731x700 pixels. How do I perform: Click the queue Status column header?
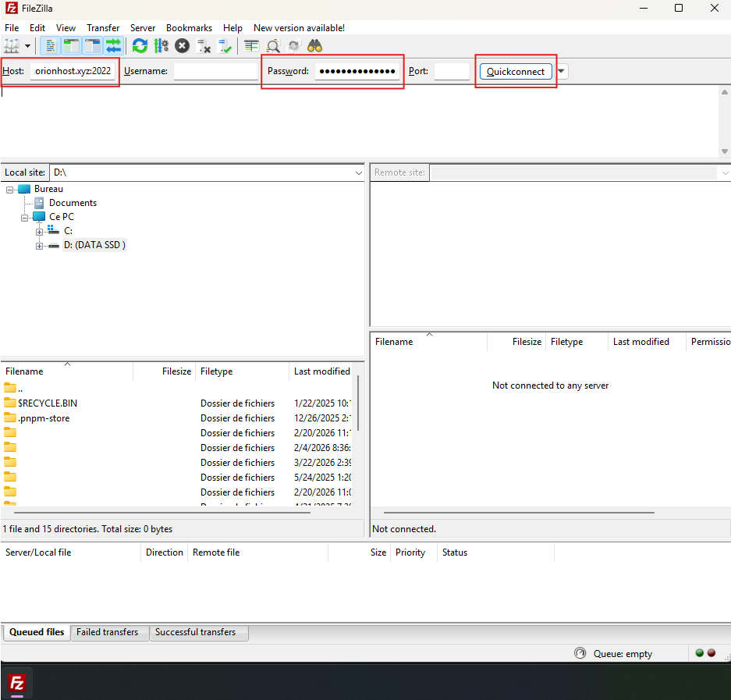[495, 553]
